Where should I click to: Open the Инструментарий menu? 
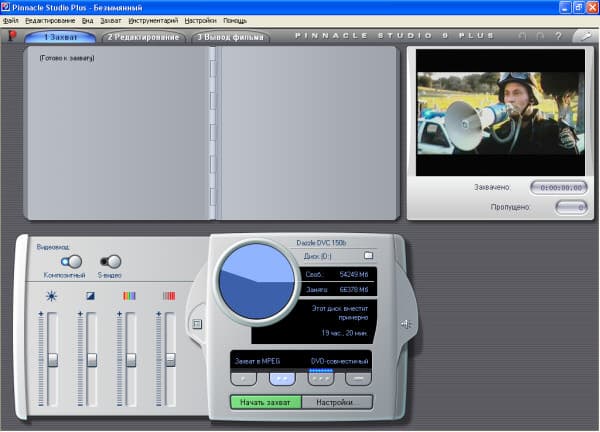(153, 21)
